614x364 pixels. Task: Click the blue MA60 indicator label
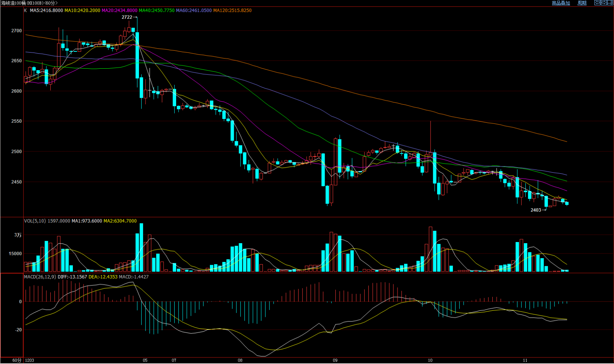pos(194,10)
